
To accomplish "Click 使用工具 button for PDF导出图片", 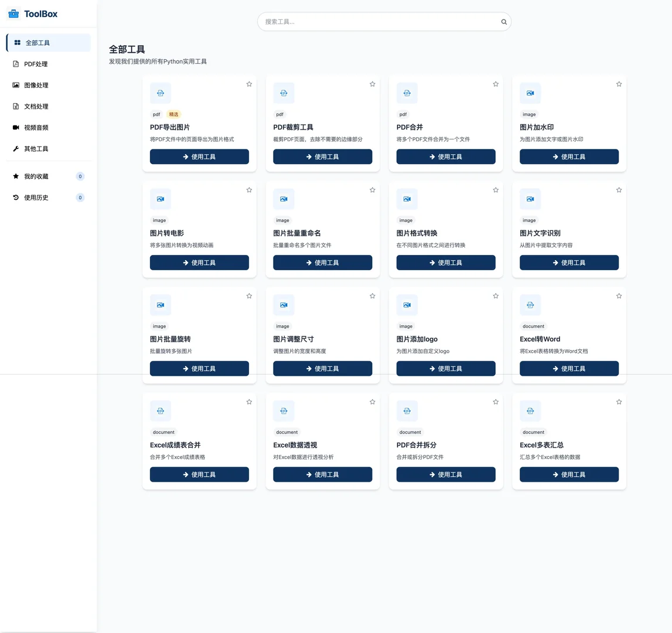I will click(x=199, y=156).
